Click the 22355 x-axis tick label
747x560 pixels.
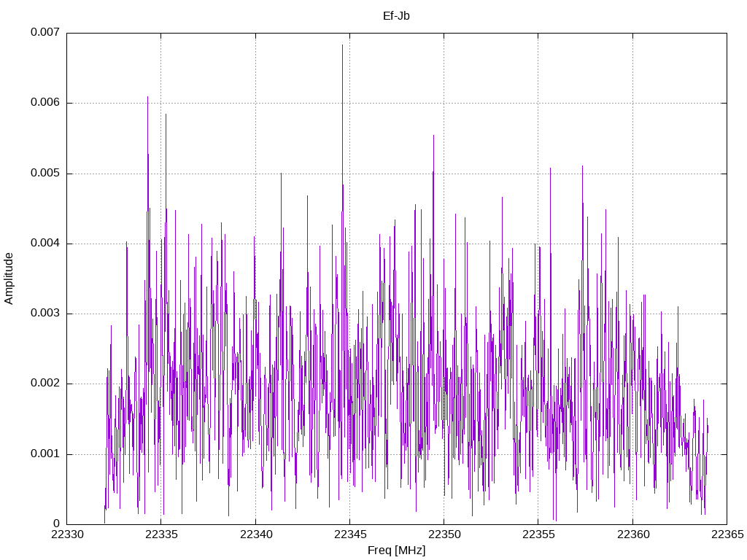coord(539,534)
